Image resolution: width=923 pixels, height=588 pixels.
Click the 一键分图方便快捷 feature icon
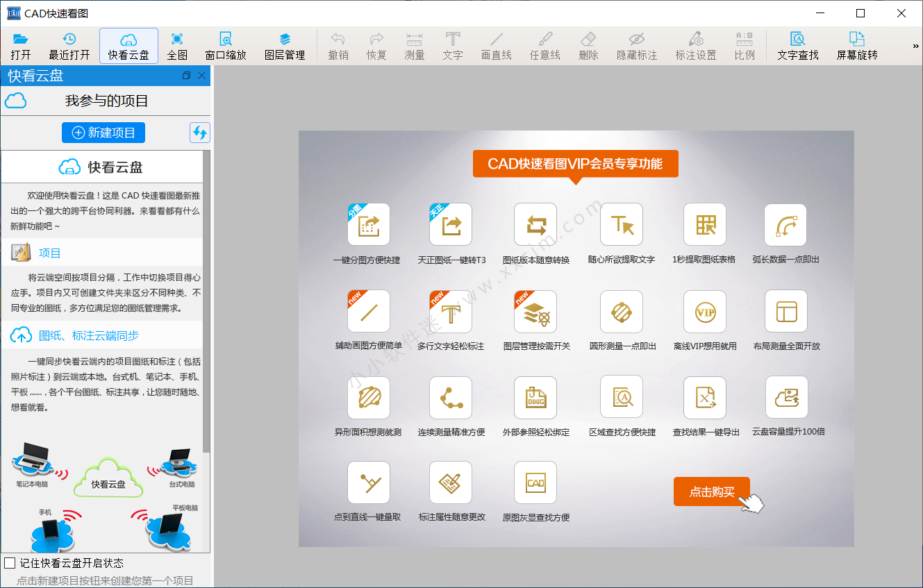(x=369, y=224)
